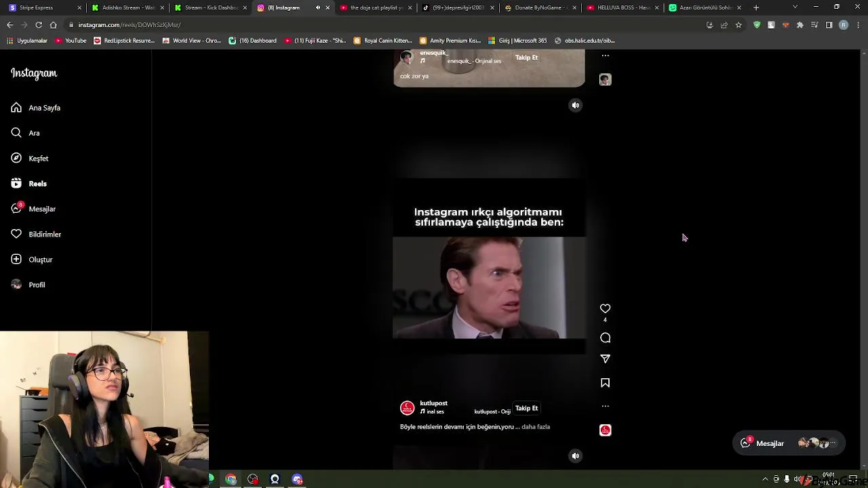Mute the Instagram tab audio icon

pyautogui.click(x=318, y=7)
